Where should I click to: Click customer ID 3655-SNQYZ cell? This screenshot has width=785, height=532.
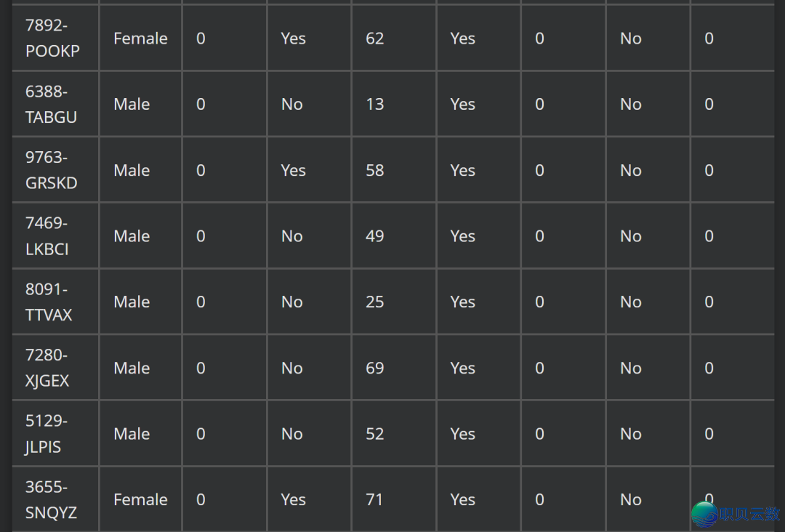[51, 500]
